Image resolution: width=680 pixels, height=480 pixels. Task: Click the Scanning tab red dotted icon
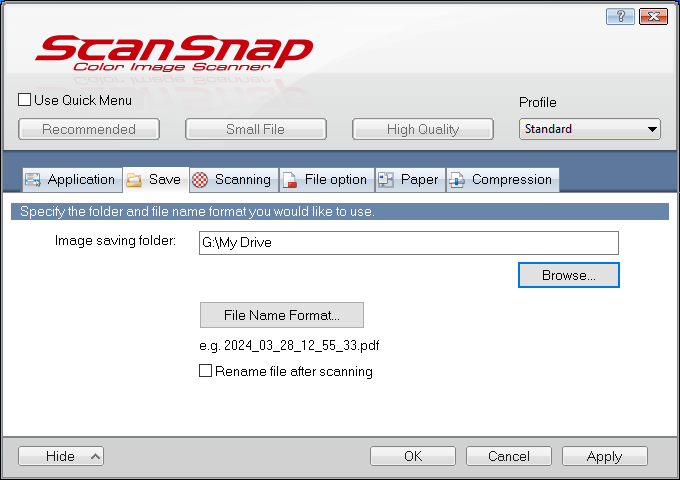(200, 180)
